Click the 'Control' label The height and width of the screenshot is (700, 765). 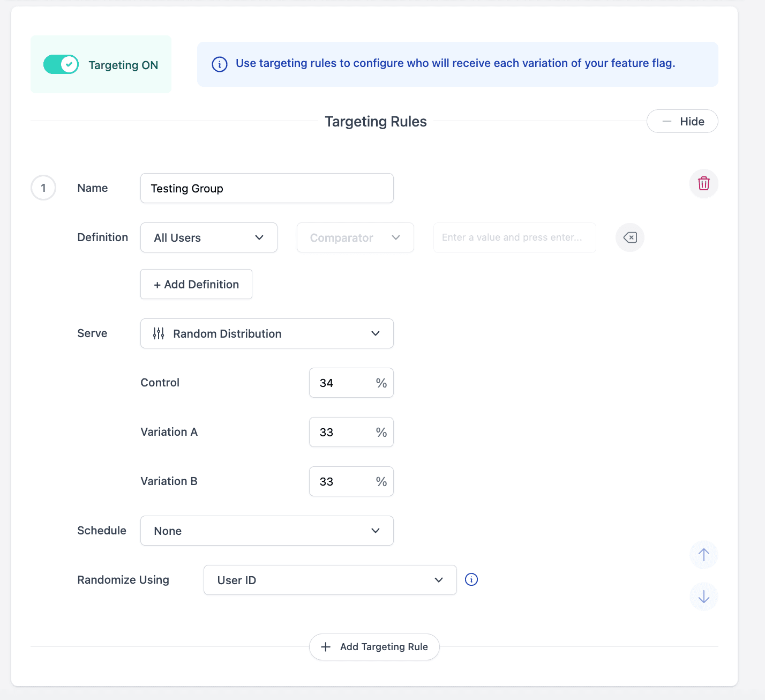click(160, 383)
